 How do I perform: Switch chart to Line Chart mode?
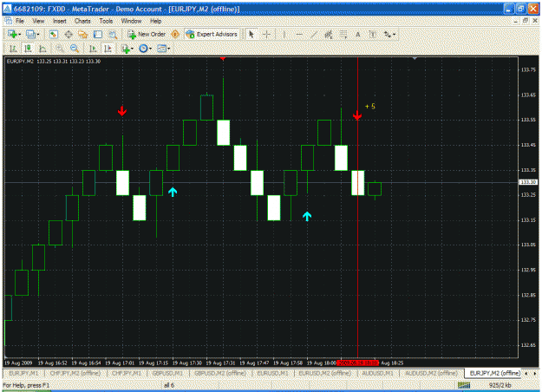pos(42,49)
